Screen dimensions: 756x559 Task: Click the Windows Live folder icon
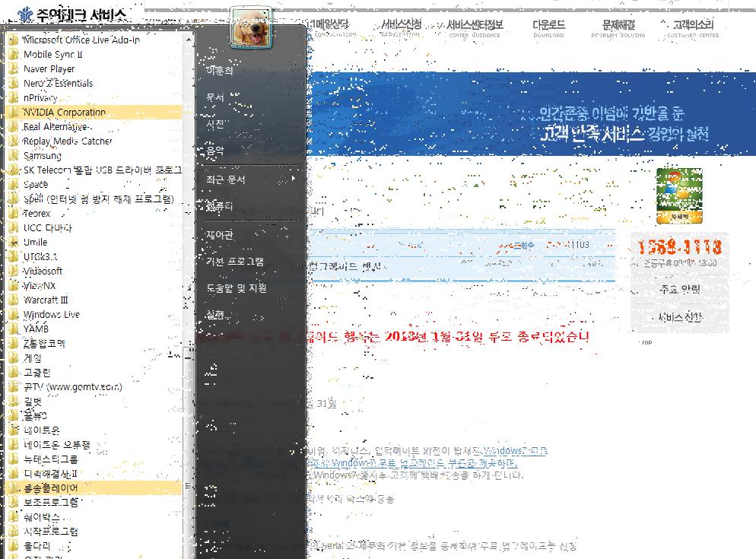[x=14, y=314]
